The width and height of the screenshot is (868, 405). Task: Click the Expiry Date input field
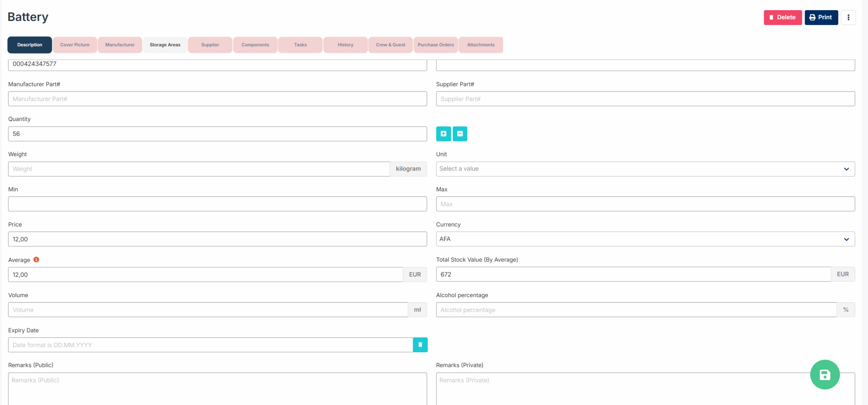211,345
